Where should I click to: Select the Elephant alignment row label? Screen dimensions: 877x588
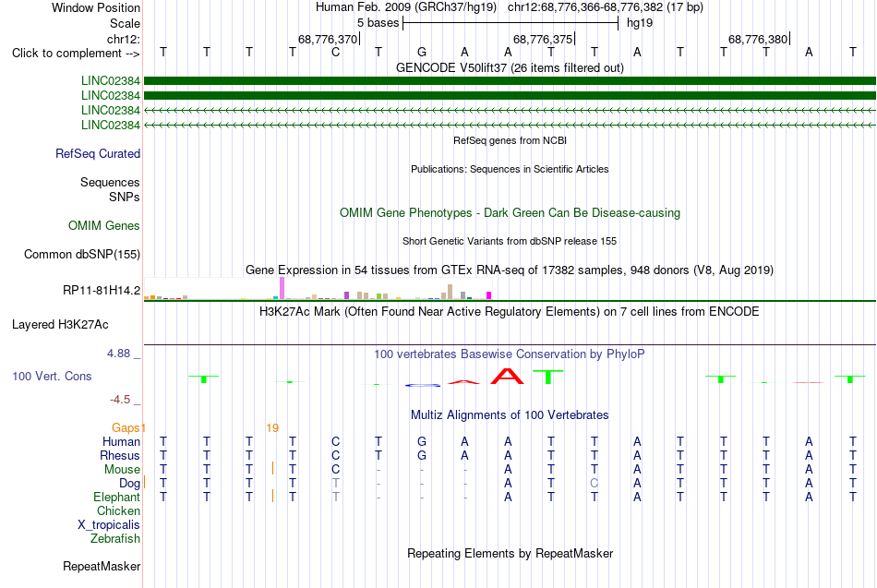click(116, 497)
